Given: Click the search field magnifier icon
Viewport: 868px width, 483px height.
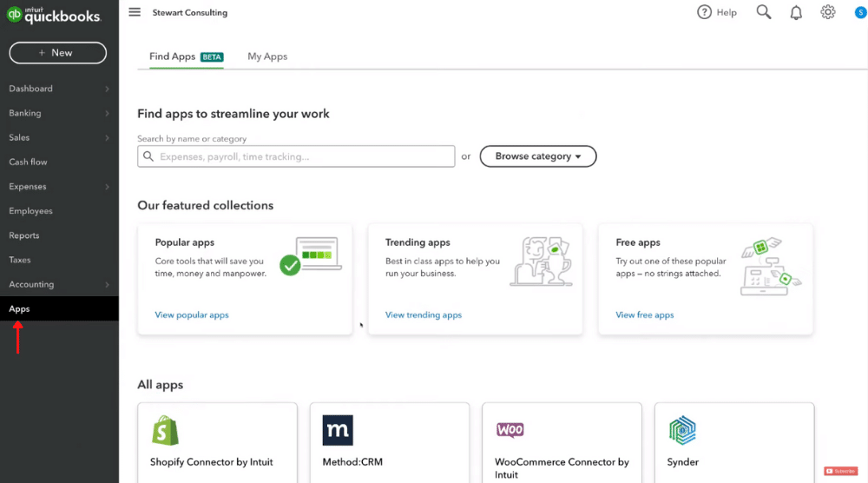Looking at the screenshot, I should (x=148, y=156).
